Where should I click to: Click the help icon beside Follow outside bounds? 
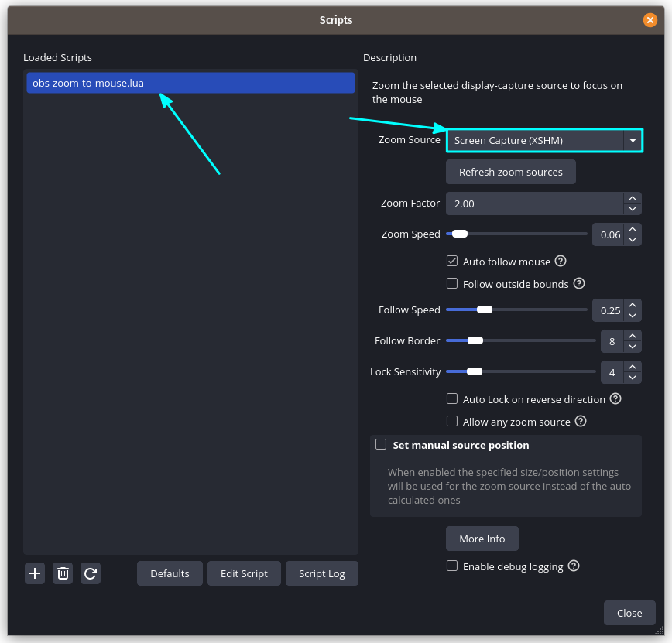(x=578, y=283)
